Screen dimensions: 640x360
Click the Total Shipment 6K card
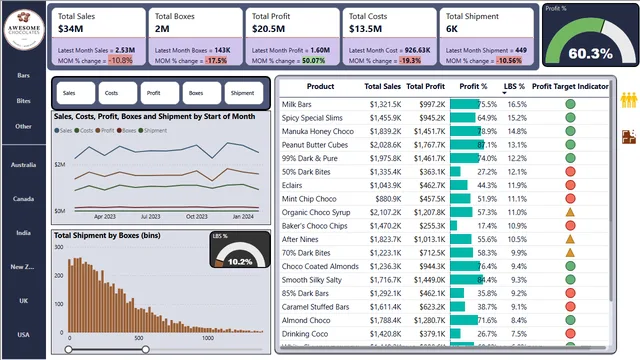[487, 37]
